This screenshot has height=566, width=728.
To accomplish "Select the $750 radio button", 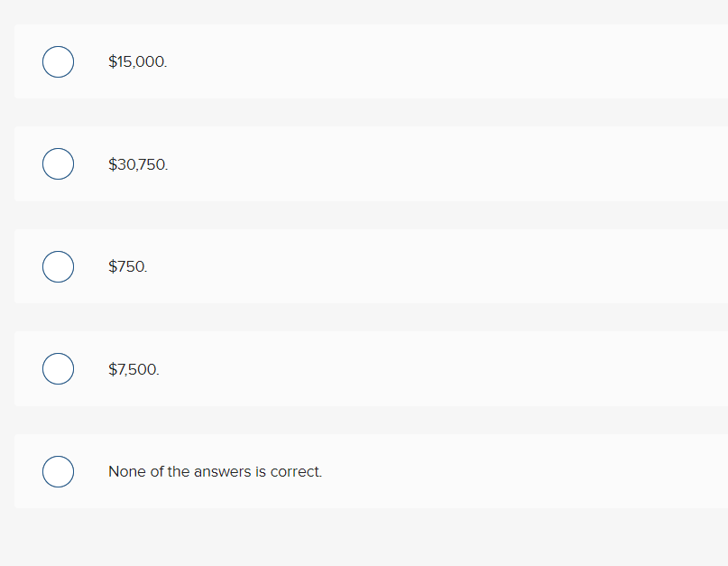I will tap(58, 266).
